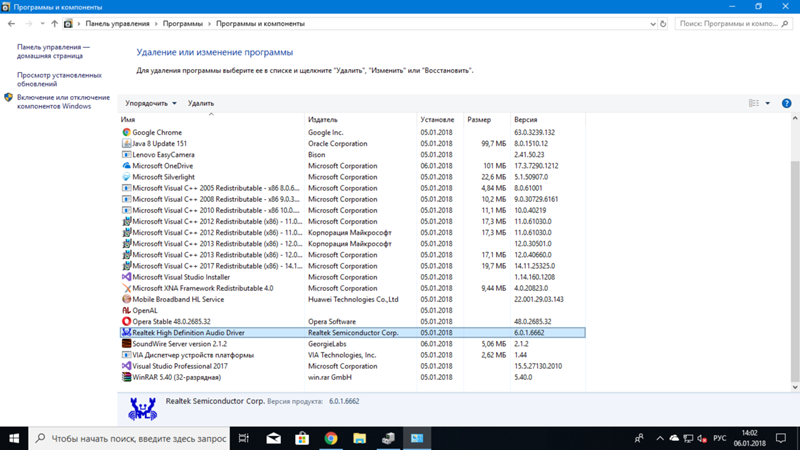800x450 pixels.
Task: Click the vertical scrollbar down arrow
Action: coord(795,387)
